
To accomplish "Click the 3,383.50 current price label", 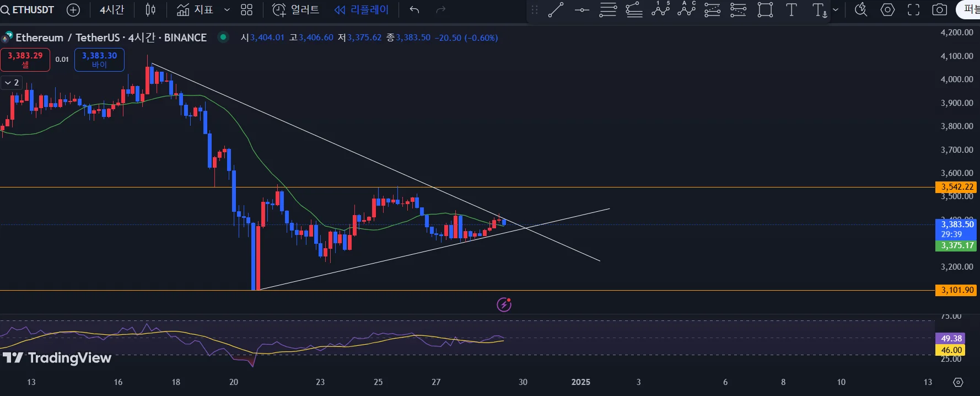I will [957, 229].
